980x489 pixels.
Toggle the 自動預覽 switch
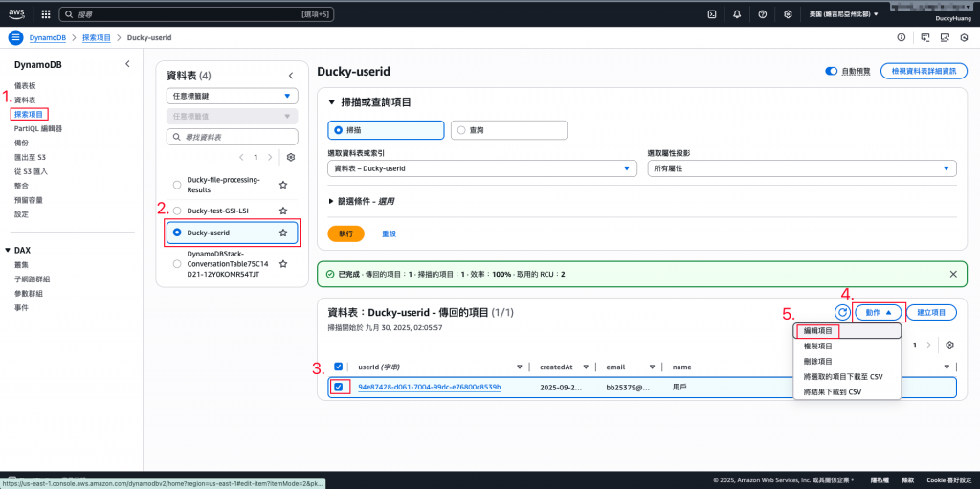tap(832, 71)
